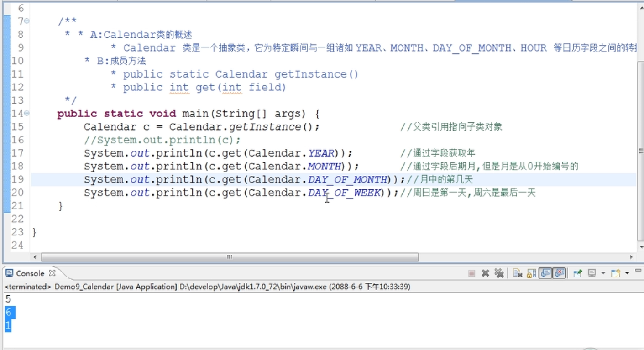Open the Open Console dropdown arrow
The height and width of the screenshot is (350, 644).
pyautogui.click(x=627, y=273)
